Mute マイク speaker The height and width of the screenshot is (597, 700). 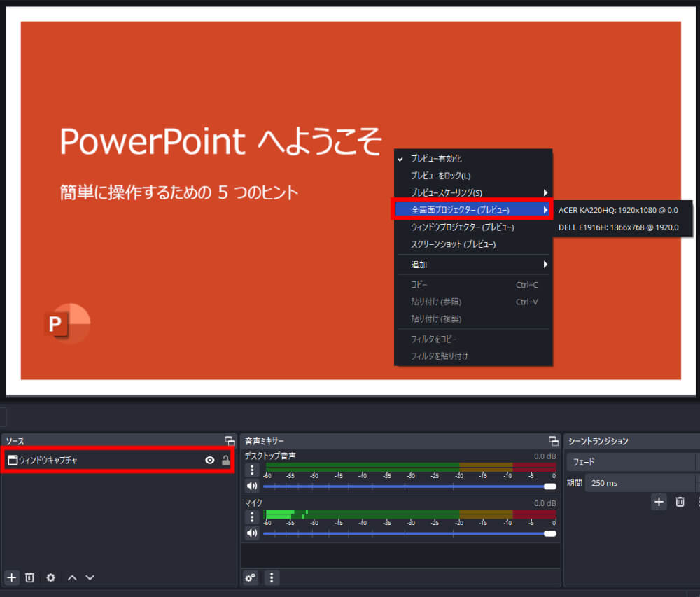(x=252, y=533)
